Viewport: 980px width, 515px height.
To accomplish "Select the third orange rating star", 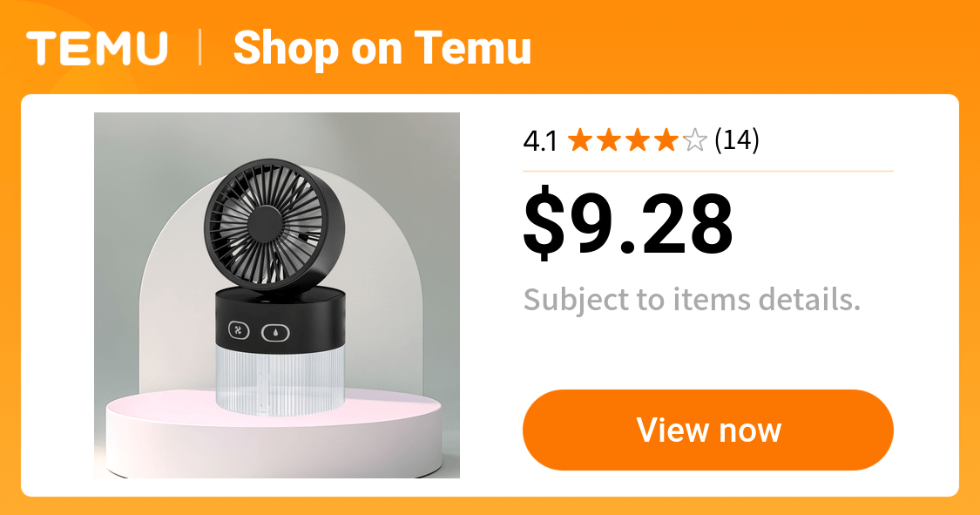I will click(638, 140).
